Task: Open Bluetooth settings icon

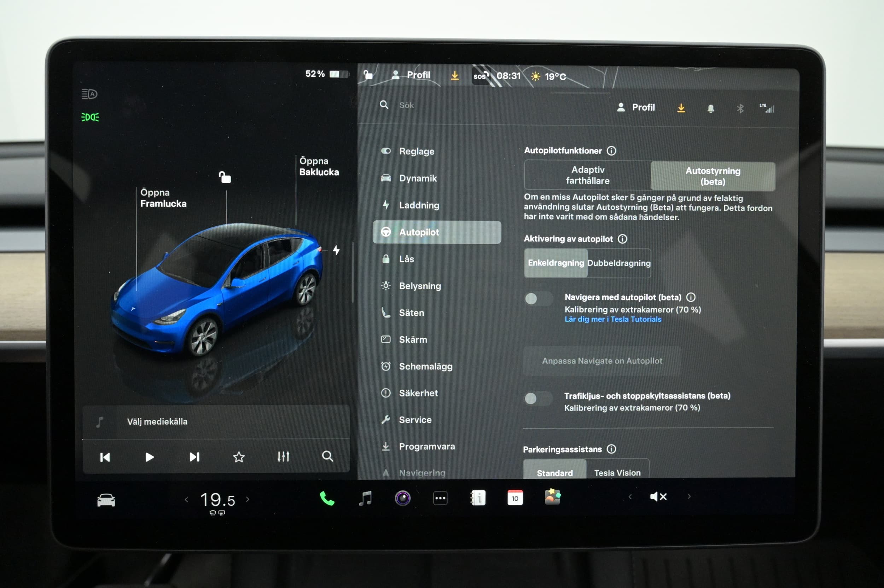Action: (x=740, y=109)
